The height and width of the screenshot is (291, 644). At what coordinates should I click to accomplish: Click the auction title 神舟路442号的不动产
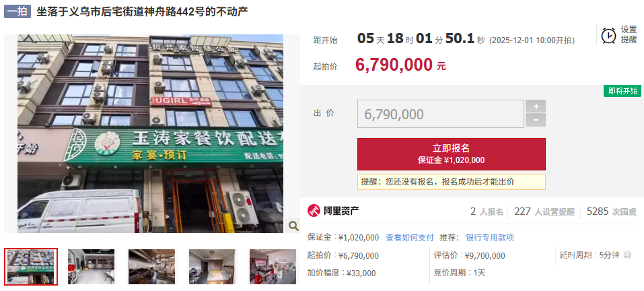[142, 11]
